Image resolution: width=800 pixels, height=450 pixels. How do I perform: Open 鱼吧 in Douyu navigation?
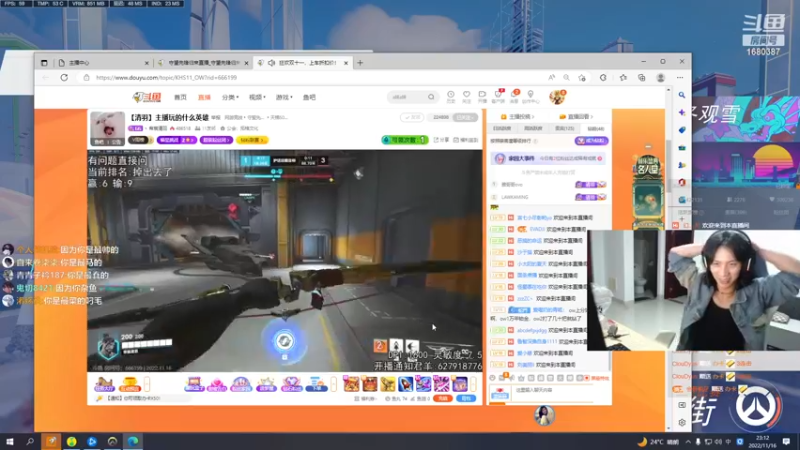[x=309, y=97]
